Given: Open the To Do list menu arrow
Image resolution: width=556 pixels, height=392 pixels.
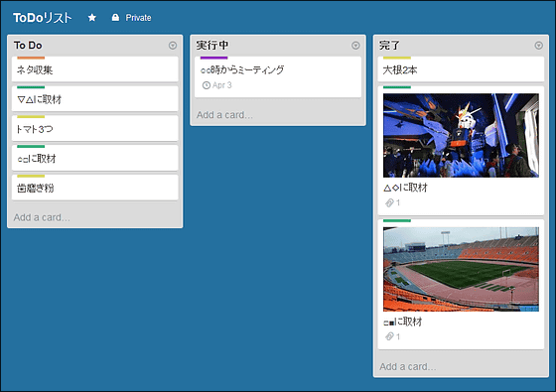Looking at the screenshot, I should pyautogui.click(x=173, y=46).
